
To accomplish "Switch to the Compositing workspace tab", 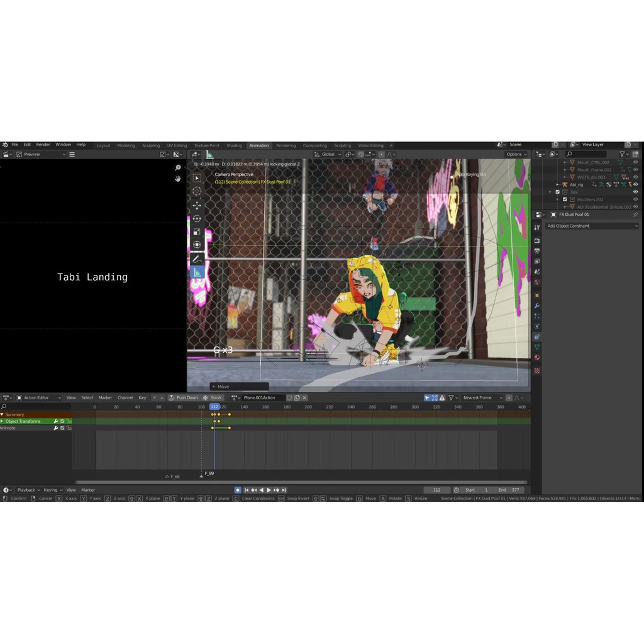I will 314,145.
